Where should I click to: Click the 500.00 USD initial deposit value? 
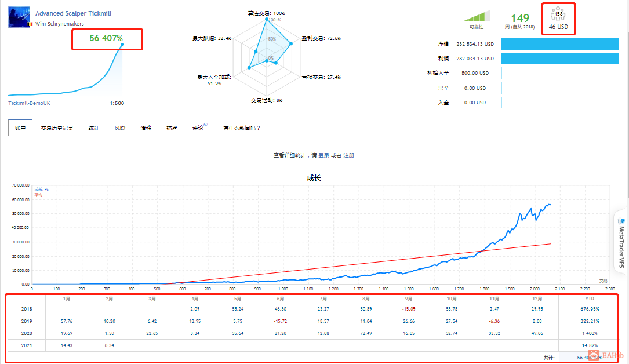pyautogui.click(x=475, y=73)
